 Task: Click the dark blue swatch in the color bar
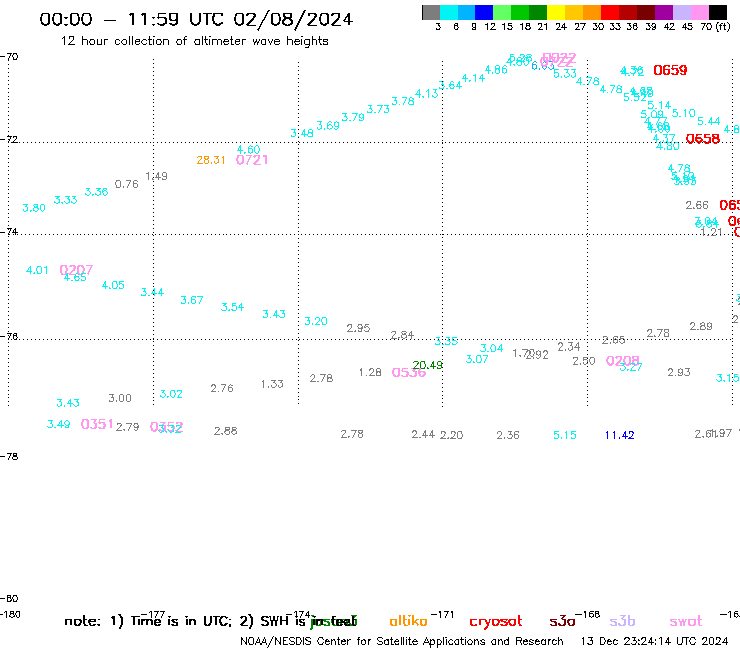click(x=484, y=12)
